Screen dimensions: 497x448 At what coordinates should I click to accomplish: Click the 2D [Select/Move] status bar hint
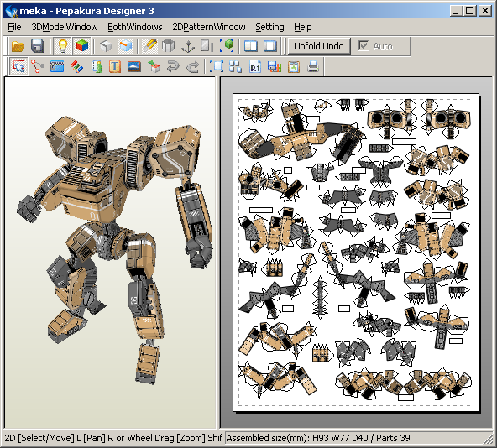pos(113,438)
